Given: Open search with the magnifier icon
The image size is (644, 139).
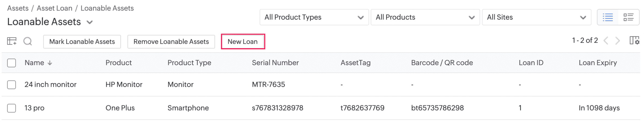Looking at the screenshot, I should [28, 41].
